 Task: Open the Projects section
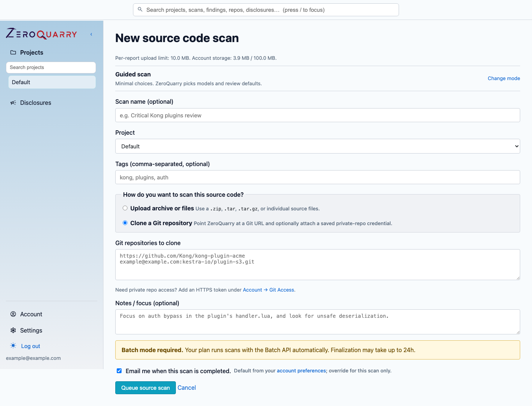pyautogui.click(x=32, y=52)
